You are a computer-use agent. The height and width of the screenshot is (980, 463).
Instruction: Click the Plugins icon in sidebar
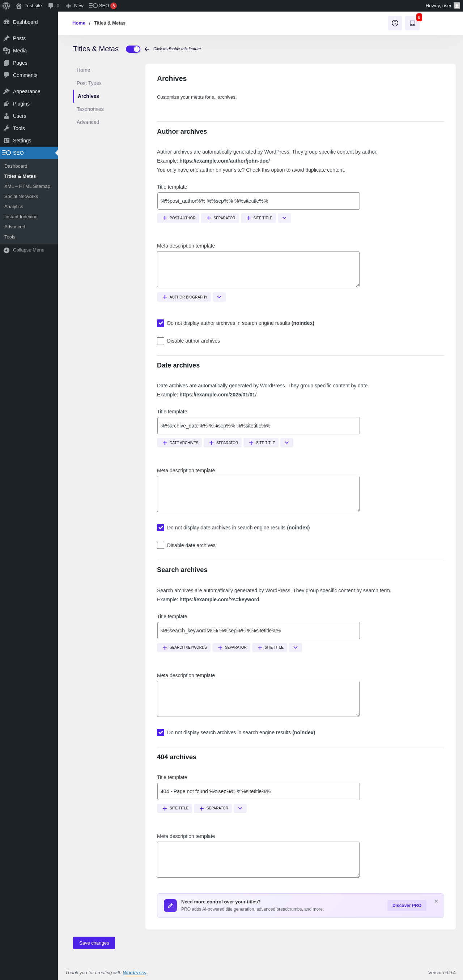[7, 104]
